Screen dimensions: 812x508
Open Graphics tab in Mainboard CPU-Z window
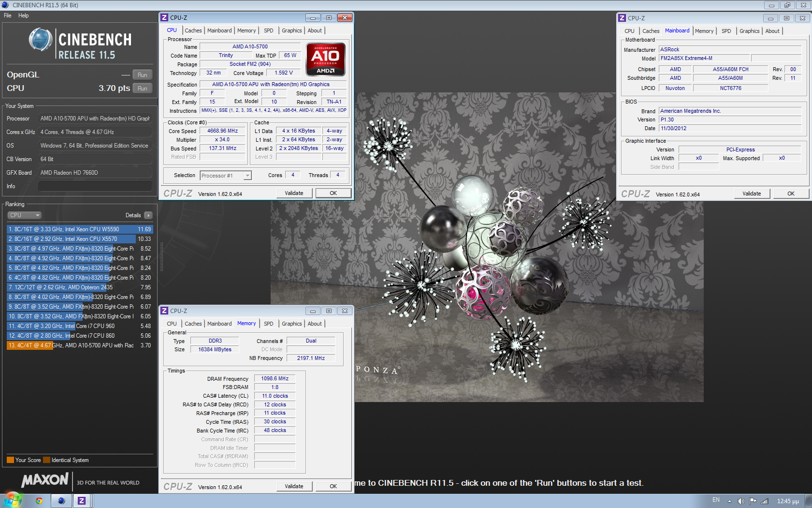(750, 31)
